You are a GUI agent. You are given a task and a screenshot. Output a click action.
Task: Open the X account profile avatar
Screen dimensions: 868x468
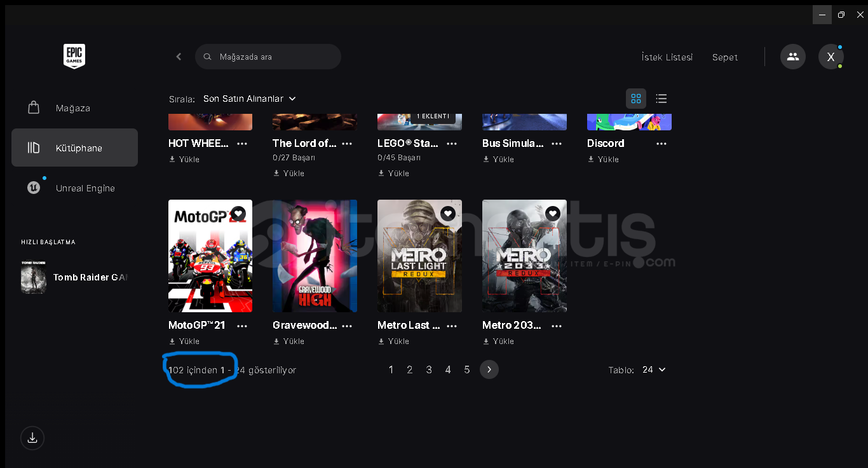[x=831, y=57]
